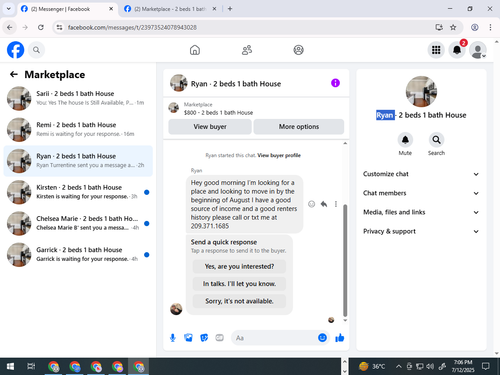Click the taskbar clock 7:06 PM

click(463, 367)
